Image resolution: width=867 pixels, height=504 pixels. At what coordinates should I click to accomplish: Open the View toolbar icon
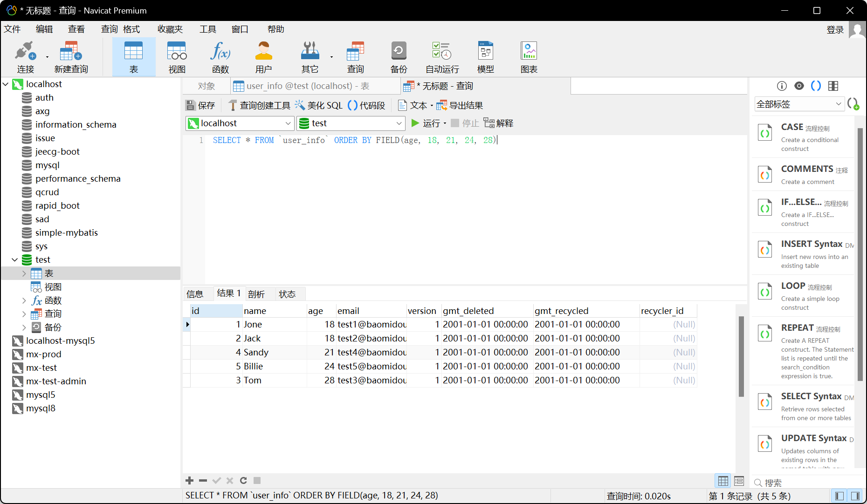point(177,57)
